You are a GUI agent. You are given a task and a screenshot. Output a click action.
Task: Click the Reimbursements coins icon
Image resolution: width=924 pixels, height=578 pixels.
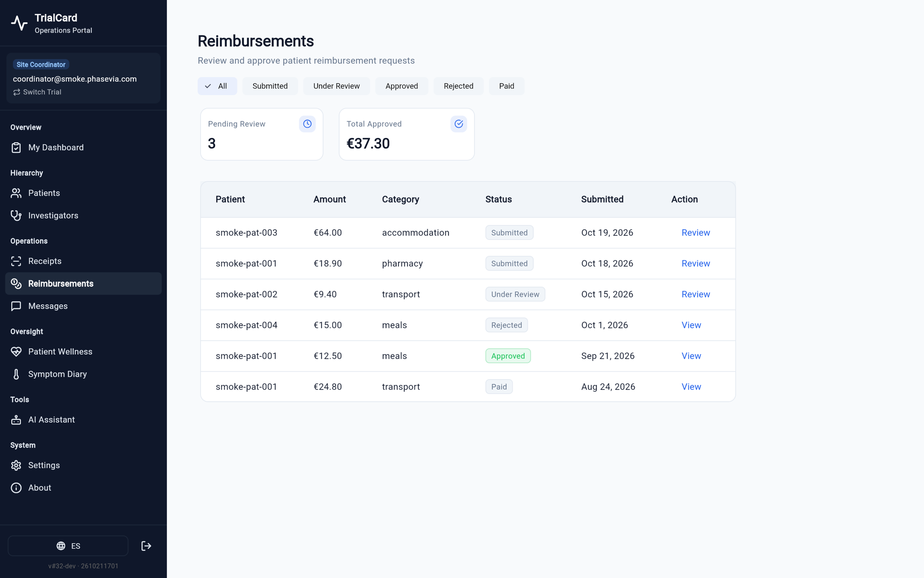[16, 284]
